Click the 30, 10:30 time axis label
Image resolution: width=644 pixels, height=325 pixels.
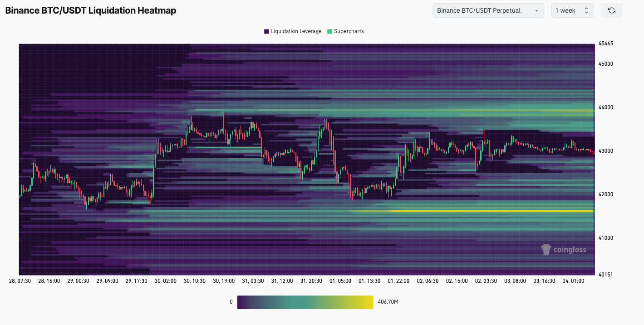pyautogui.click(x=195, y=281)
